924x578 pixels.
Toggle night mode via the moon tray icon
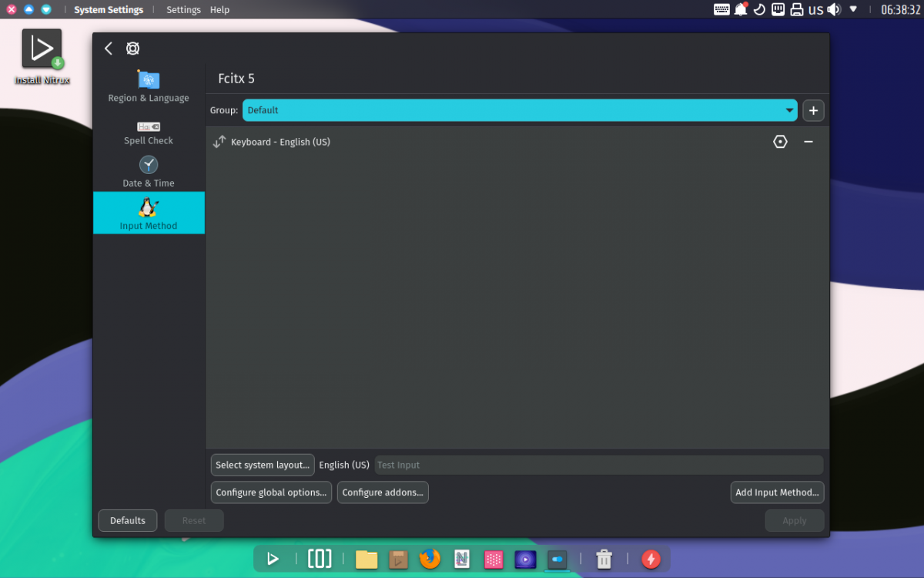point(759,9)
